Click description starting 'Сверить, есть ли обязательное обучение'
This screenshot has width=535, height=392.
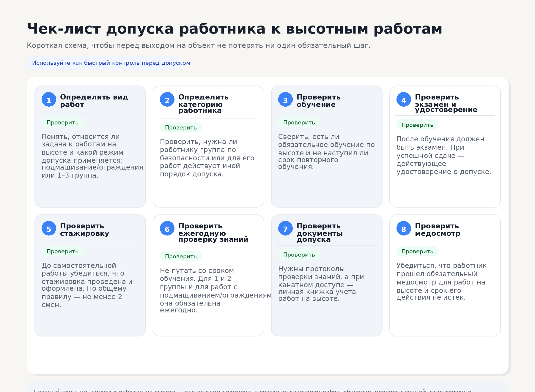click(326, 151)
